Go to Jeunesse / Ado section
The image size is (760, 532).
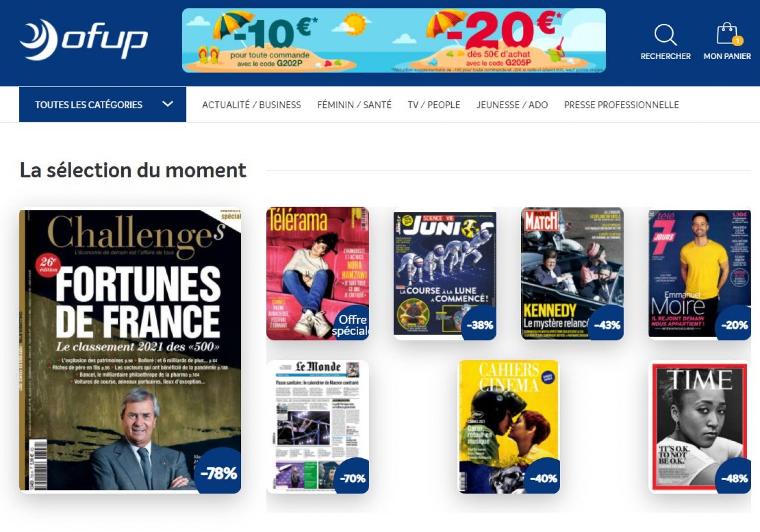[x=512, y=105]
